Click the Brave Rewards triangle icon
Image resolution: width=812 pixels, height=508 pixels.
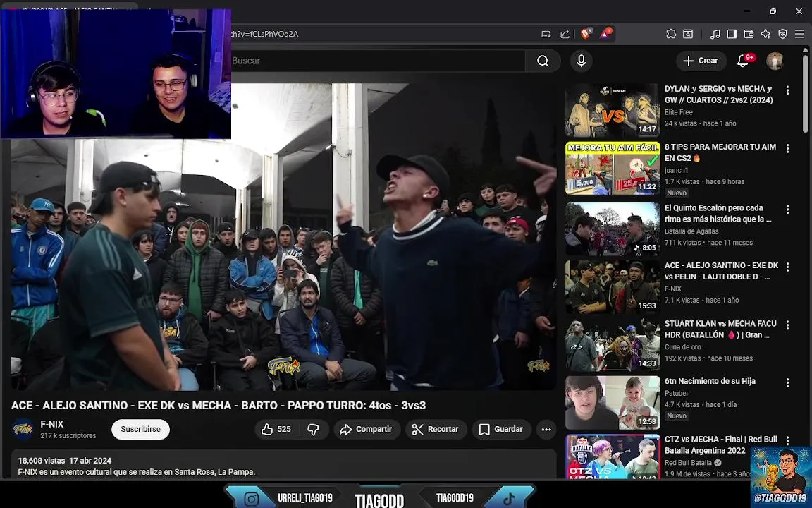click(x=605, y=34)
